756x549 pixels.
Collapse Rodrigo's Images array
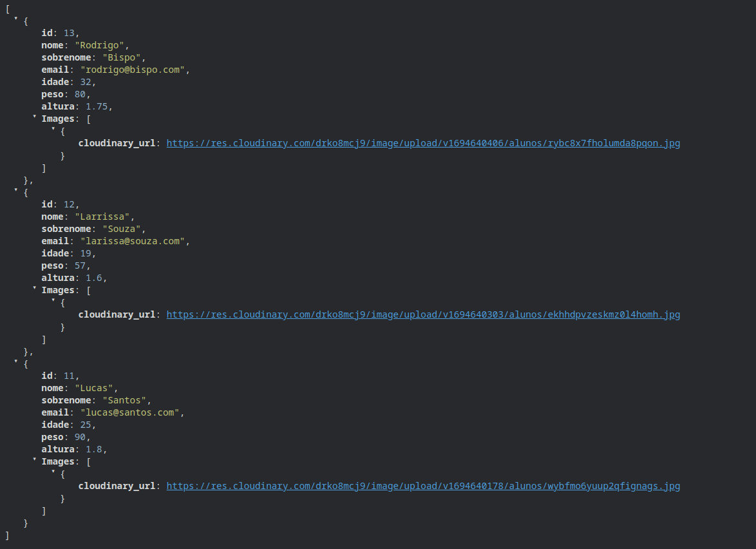pos(35,117)
